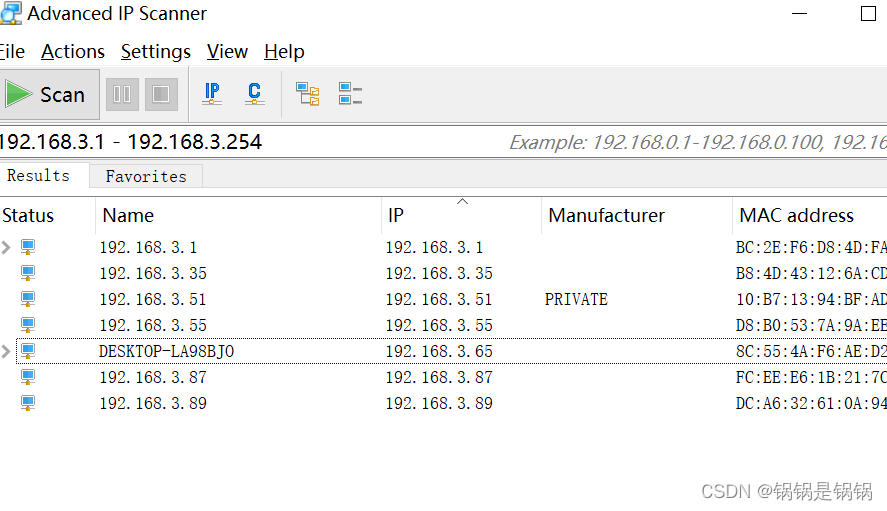This screenshot has width=887, height=511.
Task: Click the IP range toolbar icon
Action: [212, 94]
